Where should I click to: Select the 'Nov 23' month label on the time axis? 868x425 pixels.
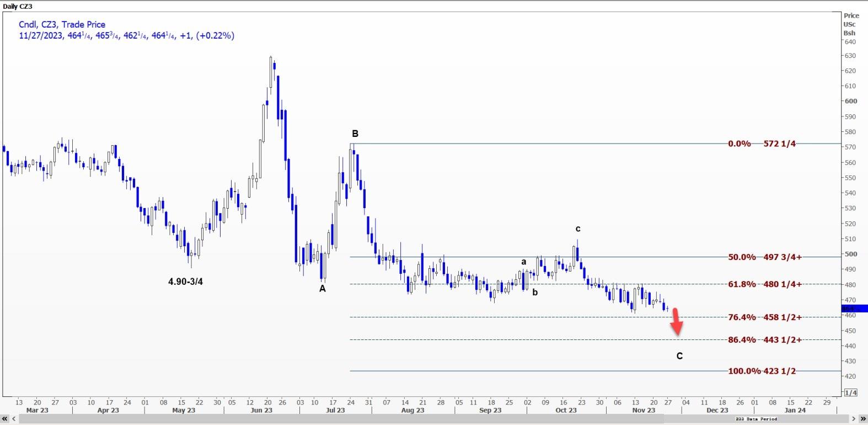644,410
